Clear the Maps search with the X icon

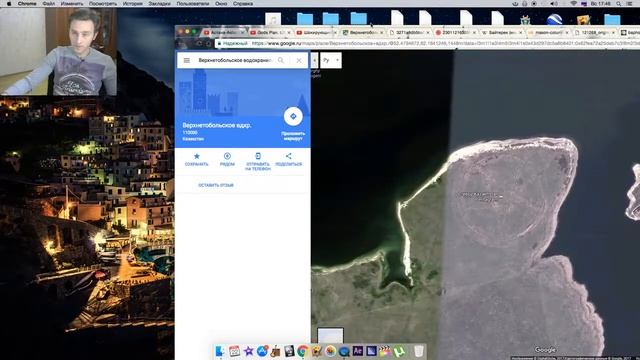(x=299, y=60)
